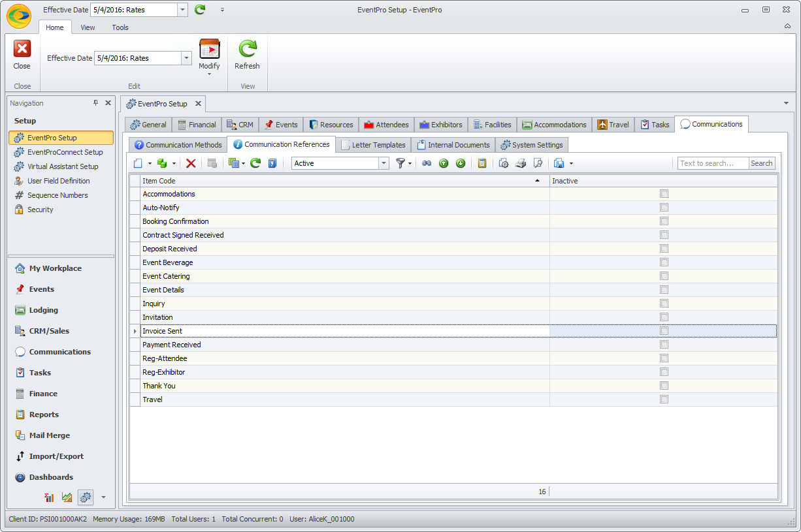Toggle Inactive checkbox for Travel
The width and height of the screenshot is (801, 532).
664,399
